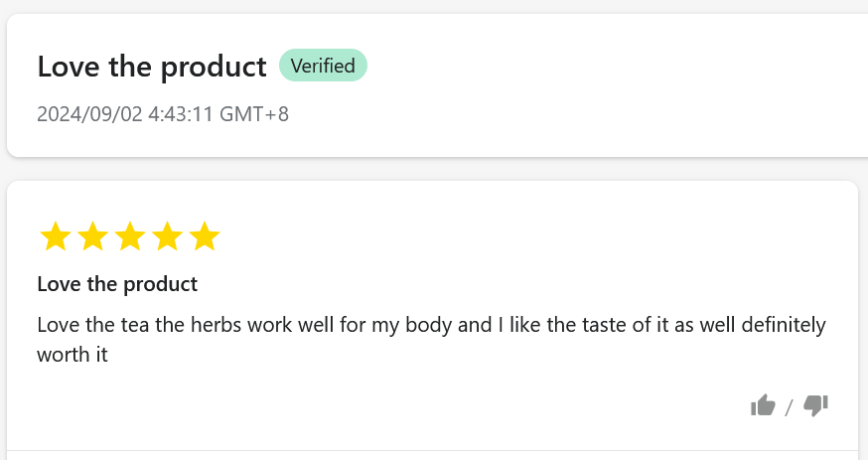
Task: Select the first rating star
Action: (x=55, y=237)
